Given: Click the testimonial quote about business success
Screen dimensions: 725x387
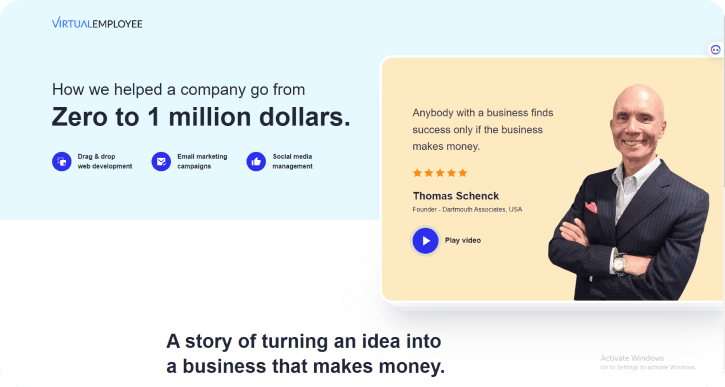Looking at the screenshot, I should [483, 129].
